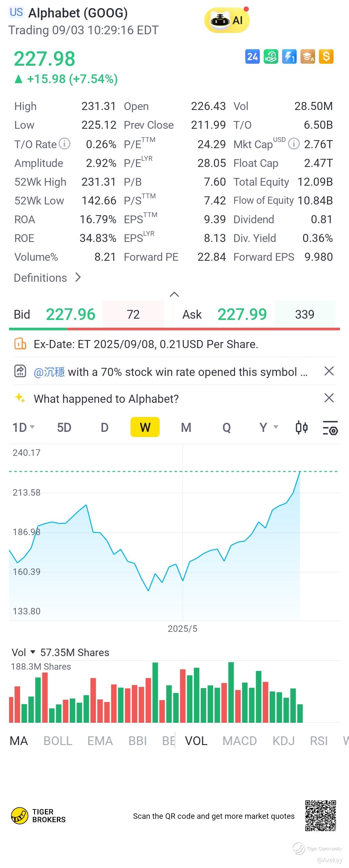The width and height of the screenshot is (349, 868).
Task: Tap the blue 24-hour trading icon
Action: point(252,57)
